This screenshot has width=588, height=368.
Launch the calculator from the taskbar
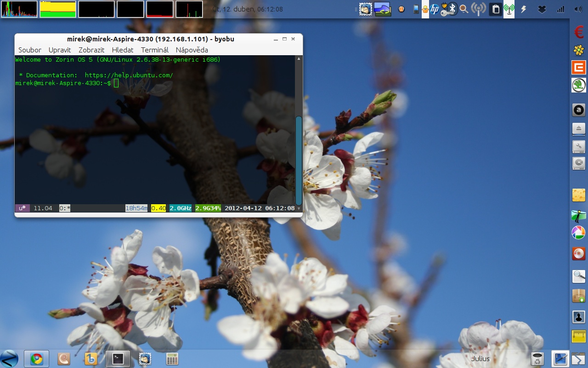(172, 359)
